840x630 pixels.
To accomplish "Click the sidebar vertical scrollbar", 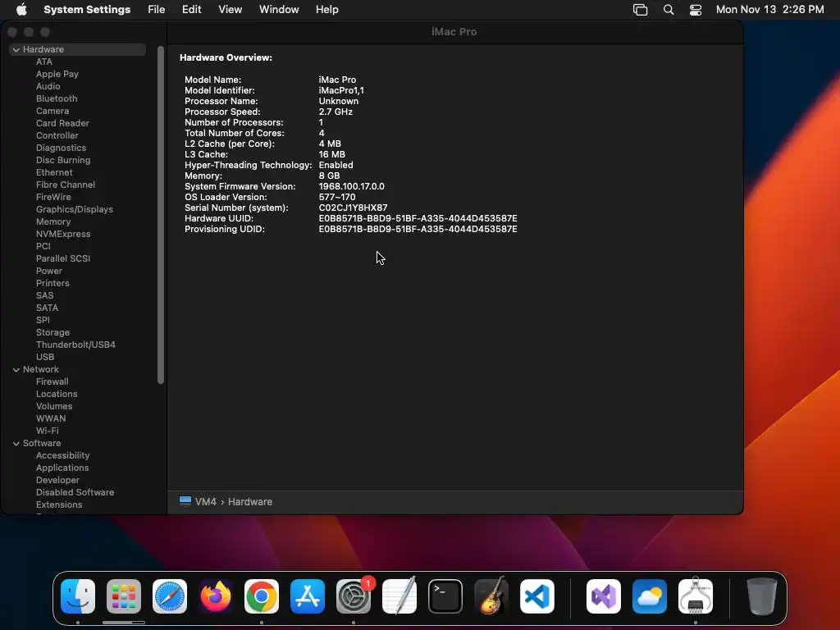I will pos(161,215).
